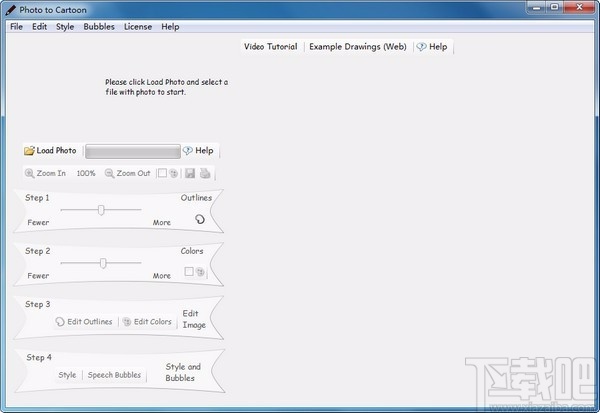This screenshot has height=413, width=600.
Task: Click the Step 2 colors slider handle
Action: coord(103,263)
